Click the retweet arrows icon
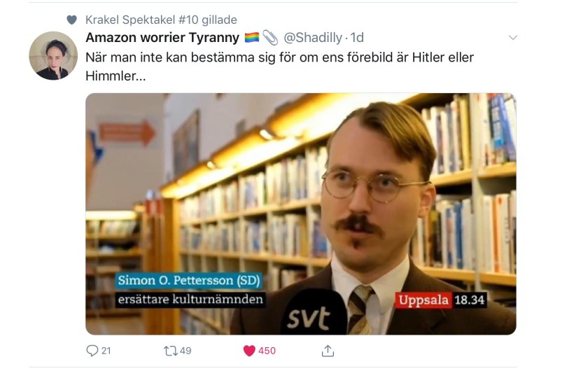 click(170, 351)
